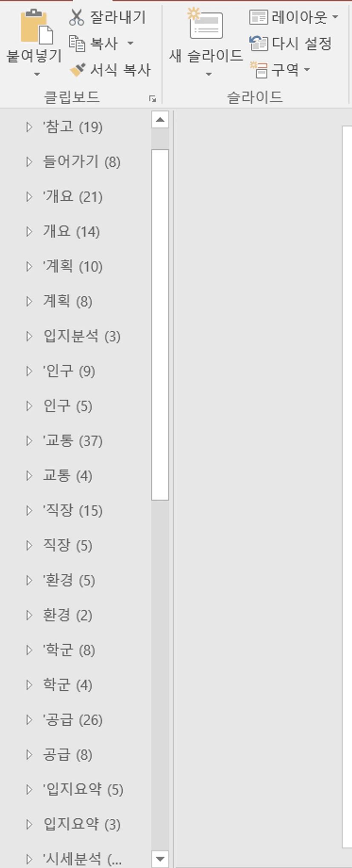Click the scroll down arrow button
Screen dimensions: 352x868
click(160, 859)
